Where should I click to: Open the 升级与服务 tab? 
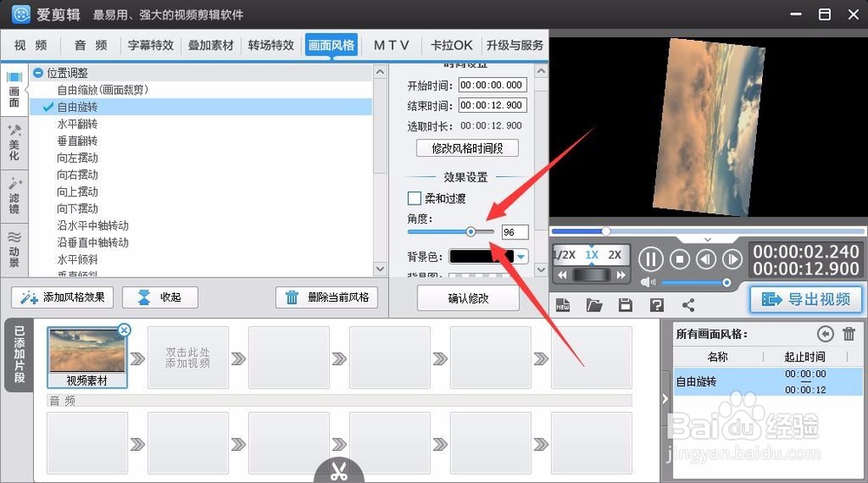[x=515, y=45]
